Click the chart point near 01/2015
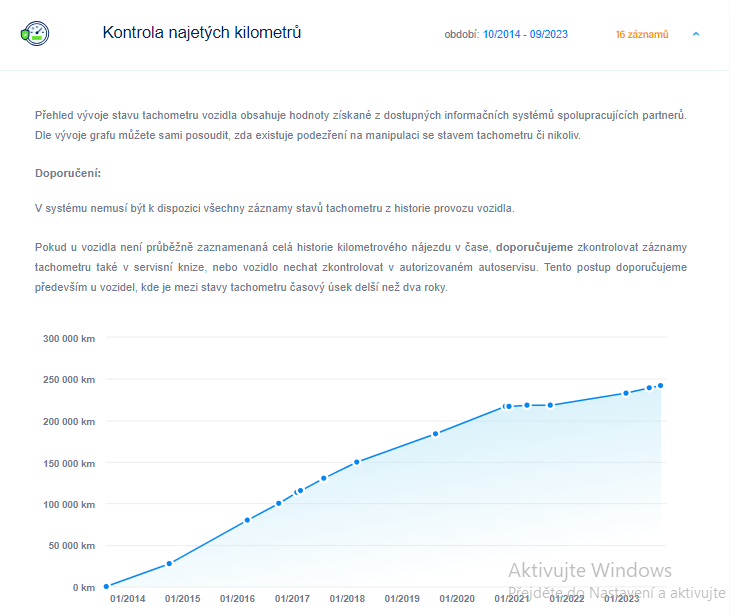The image size is (730, 616). pos(169,564)
